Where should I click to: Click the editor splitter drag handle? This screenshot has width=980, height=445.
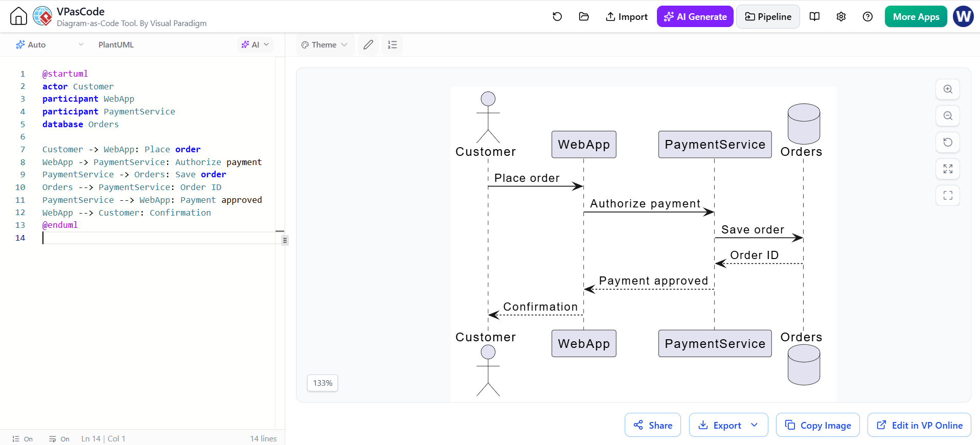point(285,240)
